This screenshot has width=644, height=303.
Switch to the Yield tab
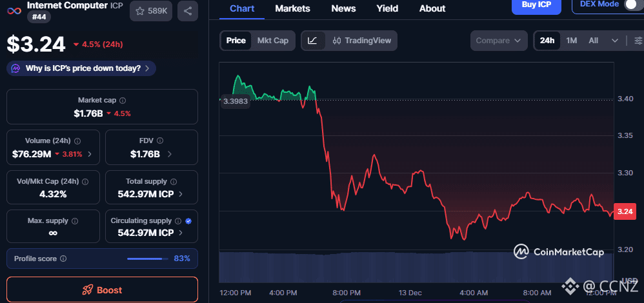coord(387,8)
